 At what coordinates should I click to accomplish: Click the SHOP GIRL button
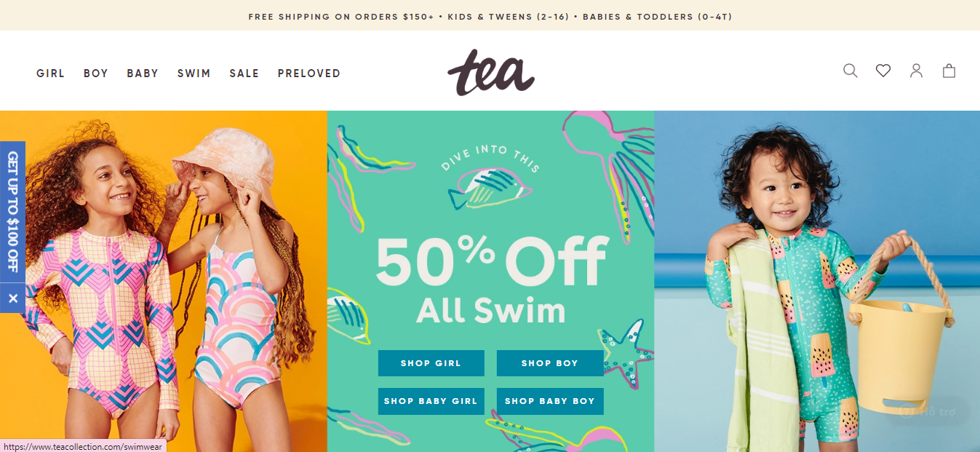click(x=431, y=363)
